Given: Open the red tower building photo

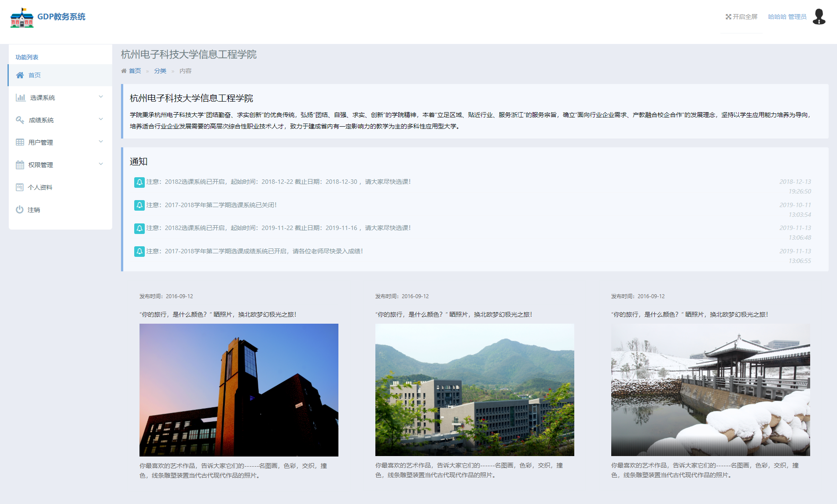Looking at the screenshot, I should (x=239, y=390).
